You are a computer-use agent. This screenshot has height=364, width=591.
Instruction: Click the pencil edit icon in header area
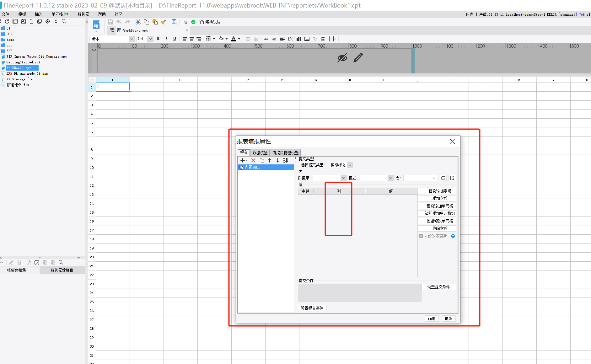click(x=358, y=58)
